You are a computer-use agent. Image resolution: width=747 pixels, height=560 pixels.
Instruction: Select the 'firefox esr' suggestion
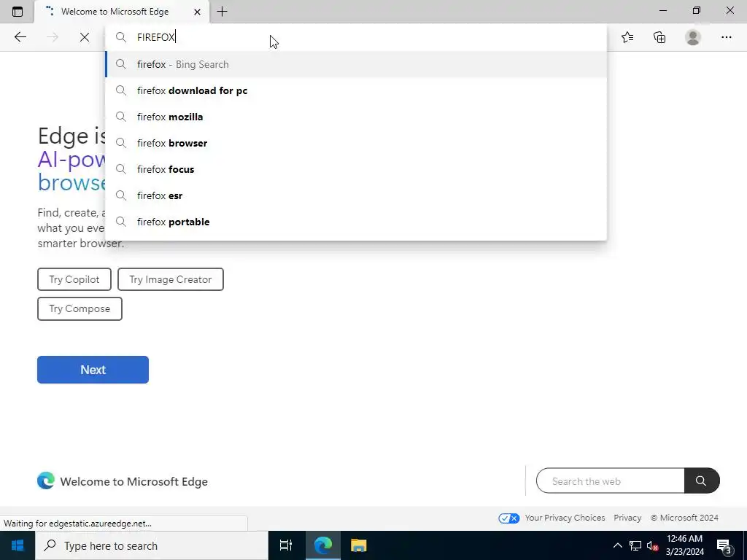356,195
